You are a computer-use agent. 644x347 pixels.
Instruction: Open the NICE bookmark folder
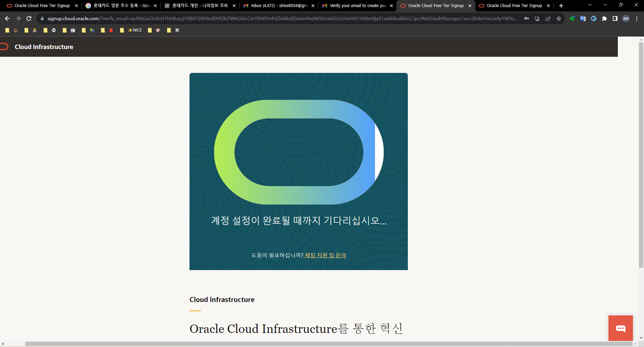[132, 30]
